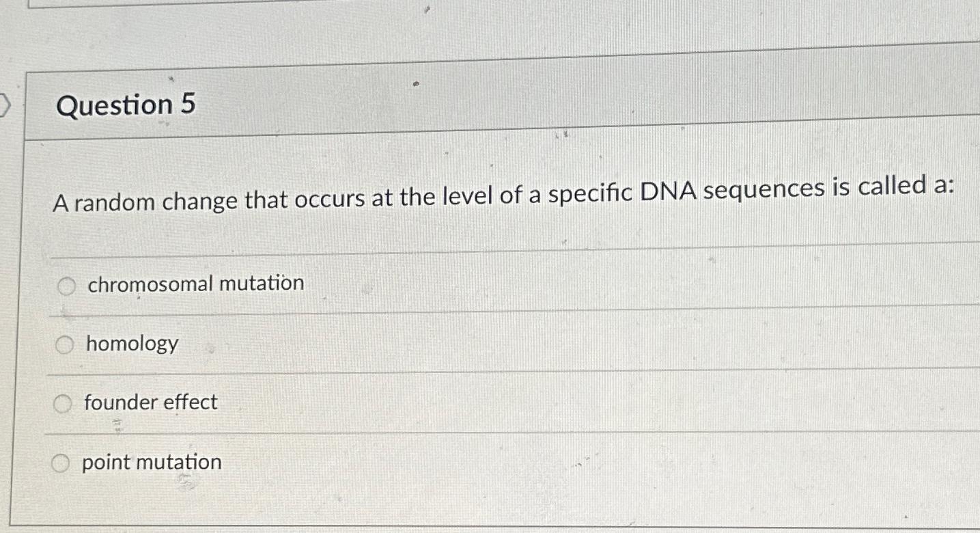Image resolution: width=980 pixels, height=533 pixels.
Task: Click the answer text chromosomal mutation
Action: pos(195,284)
